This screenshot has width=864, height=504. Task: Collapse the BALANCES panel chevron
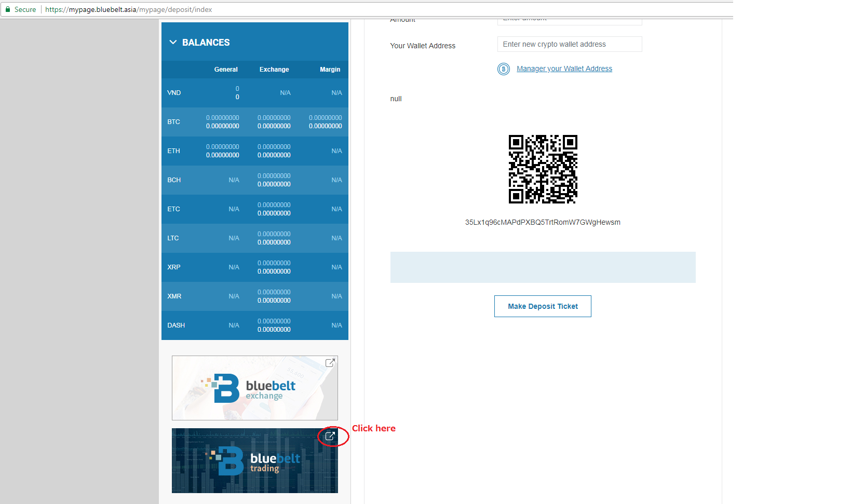(x=173, y=42)
